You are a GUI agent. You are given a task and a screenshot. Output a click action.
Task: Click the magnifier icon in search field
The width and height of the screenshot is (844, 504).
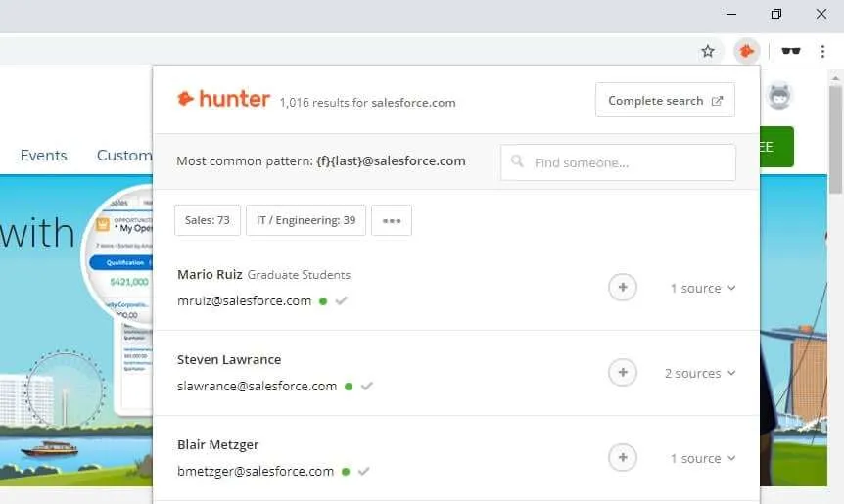click(x=517, y=160)
